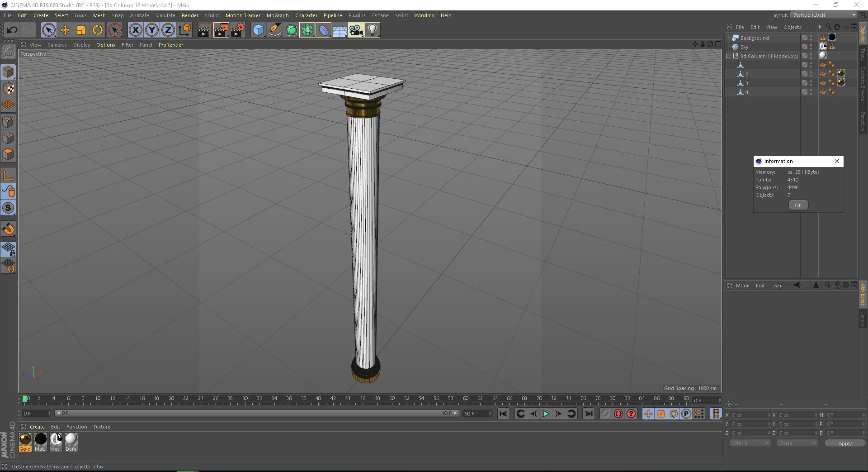The width and height of the screenshot is (868, 472).
Task: Select the Rotate tool
Action: (x=98, y=30)
